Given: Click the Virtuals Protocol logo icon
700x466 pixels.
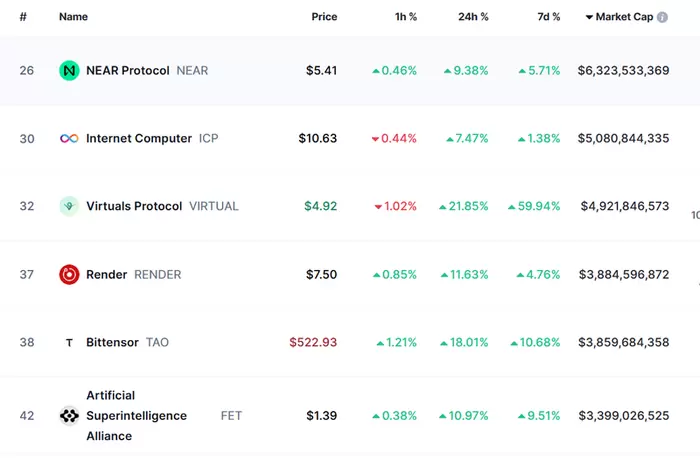Looking at the screenshot, I should coord(69,206).
